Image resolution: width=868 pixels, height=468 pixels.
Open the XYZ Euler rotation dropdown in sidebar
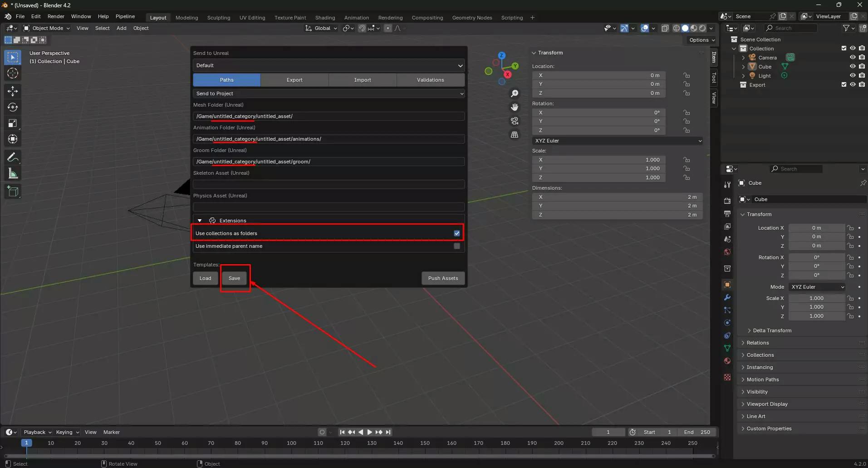[618, 141]
